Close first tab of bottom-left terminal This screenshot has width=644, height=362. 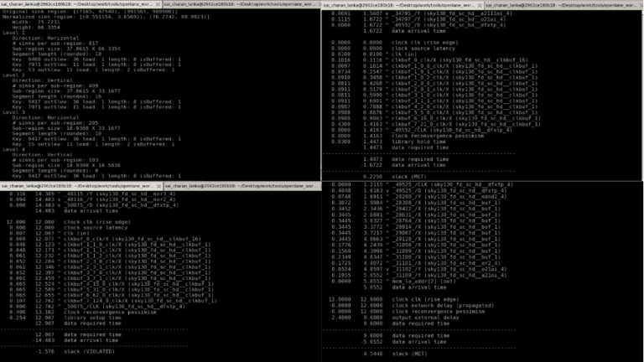(158, 185)
